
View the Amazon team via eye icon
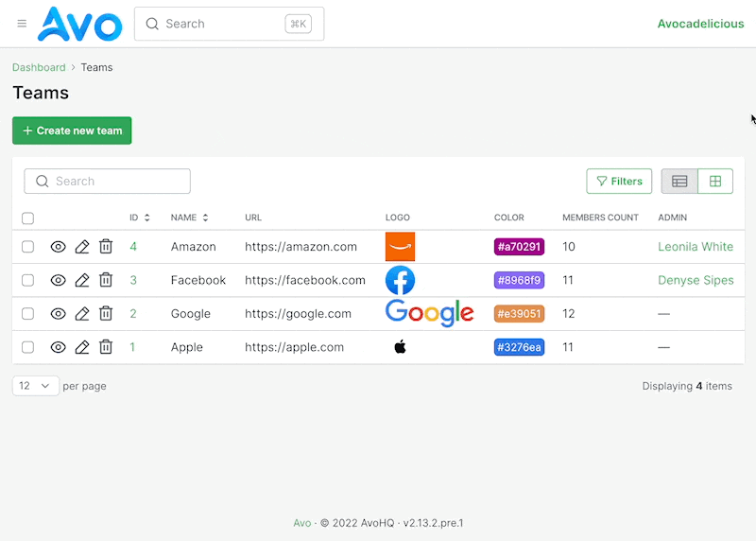click(59, 247)
